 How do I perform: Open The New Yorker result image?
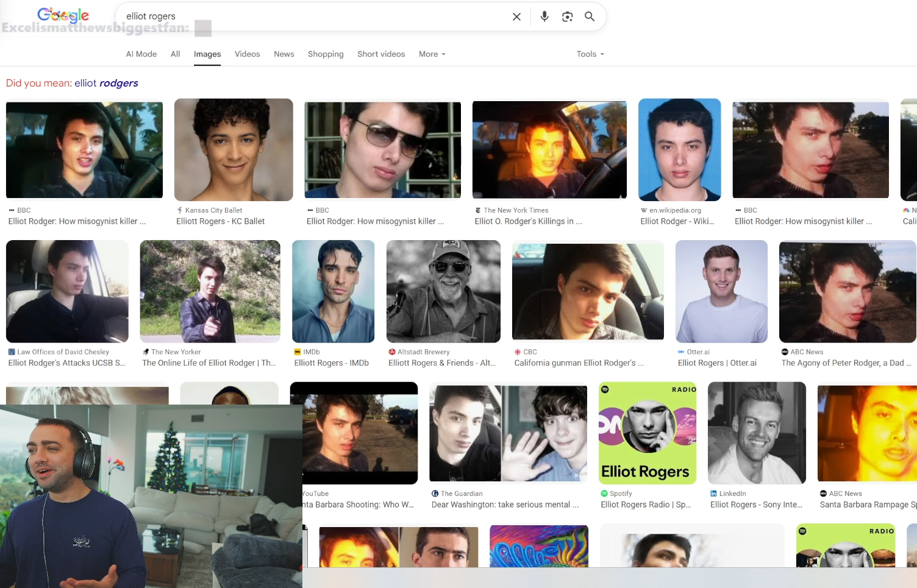(x=210, y=291)
